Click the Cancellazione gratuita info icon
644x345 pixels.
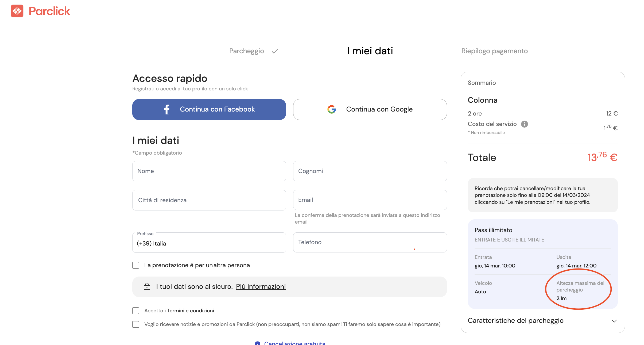pyautogui.click(x=257, y=343)
